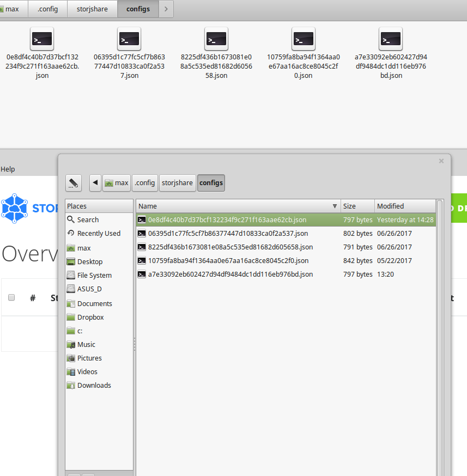This screenshot has width=467, height=476.
Task: Click the back navigation arrow in the dialog
Action: click(x=95, y=183)
